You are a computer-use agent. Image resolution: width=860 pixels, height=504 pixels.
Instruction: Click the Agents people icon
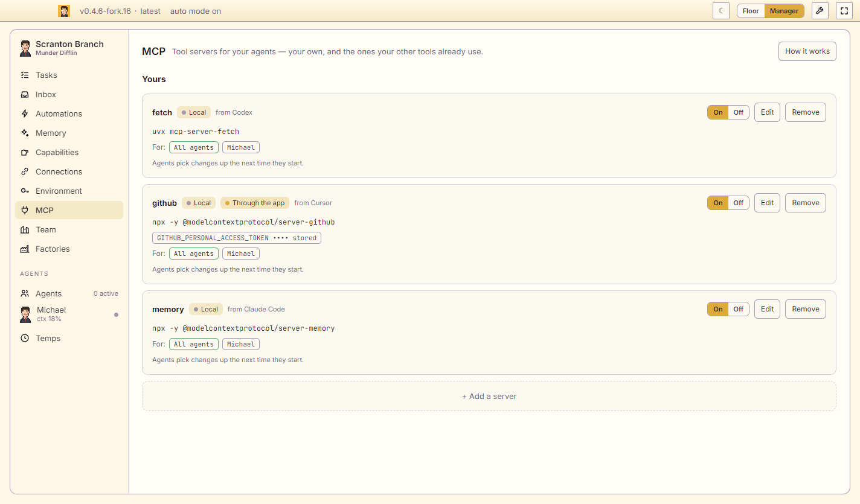click(x=25, y=294)
